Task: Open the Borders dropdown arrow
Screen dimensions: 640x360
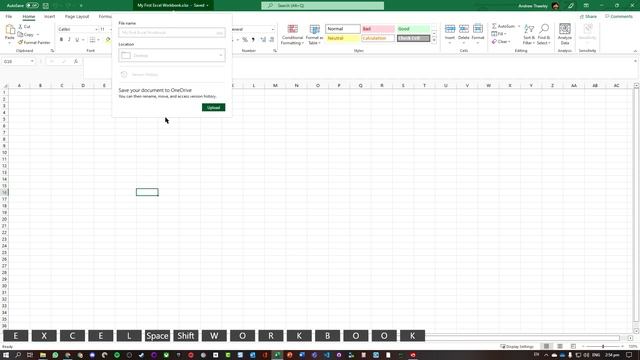Action: coord(98,40)
